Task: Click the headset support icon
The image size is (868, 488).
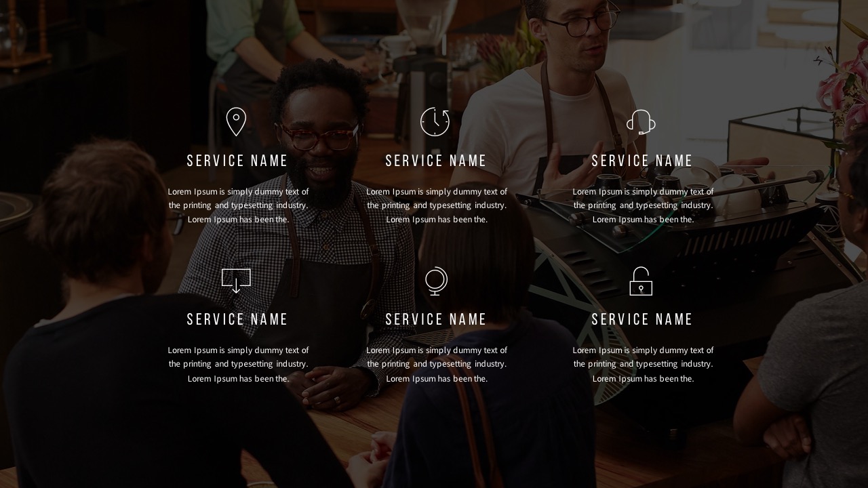Action: coord(641,122)
